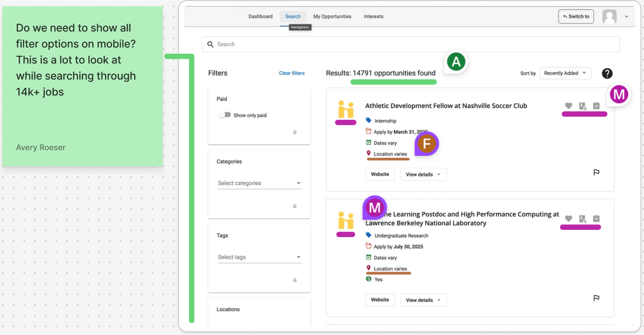
Task: Open the account menu chevron beside the avatar
Action: [x=626, y=16]
